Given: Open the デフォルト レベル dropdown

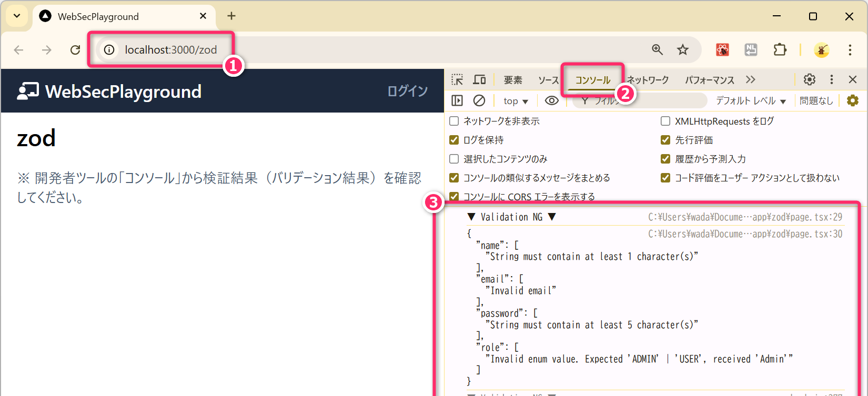Looking at the screenshot, I should [750, 101].
